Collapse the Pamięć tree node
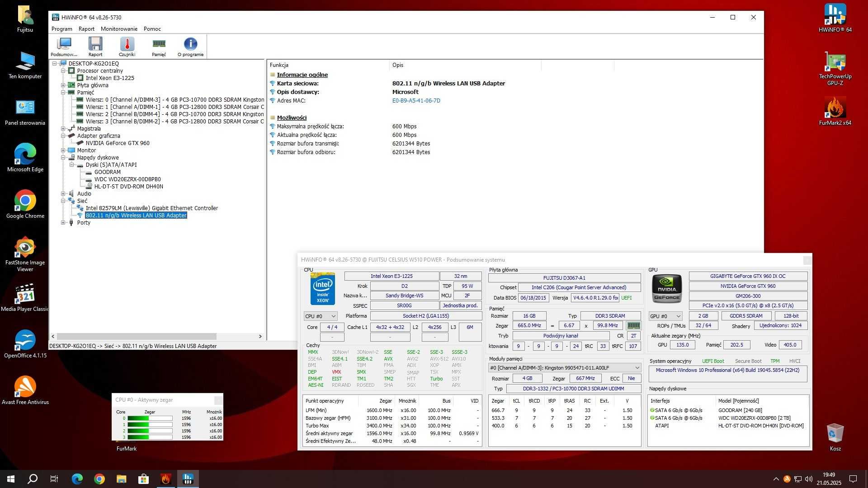Screen dimensions: 868x488 (x=63, y=93)
